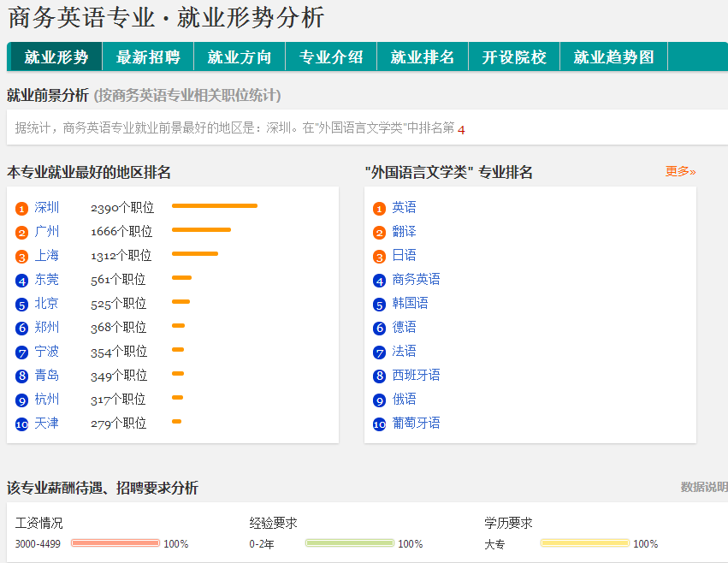Click the blue rank 4 badge beside 东莞
The height and width of the screenshot is (563, 728).
tap(22, 280)
